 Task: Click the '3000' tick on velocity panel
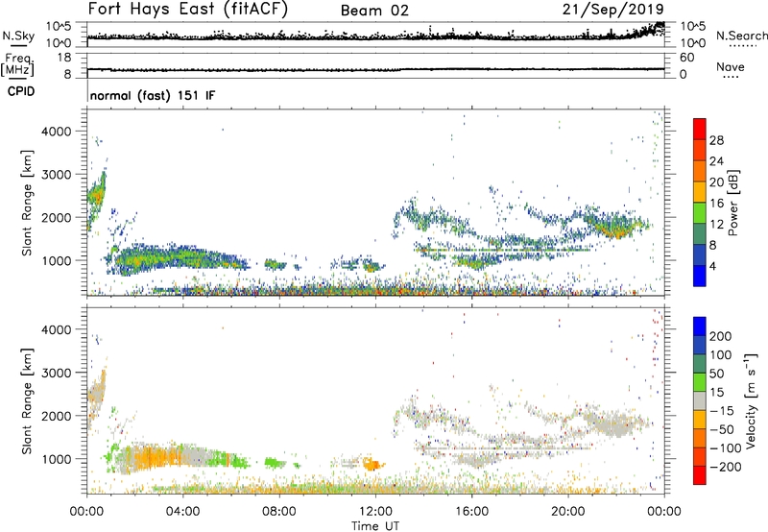[x=57, y=373]
